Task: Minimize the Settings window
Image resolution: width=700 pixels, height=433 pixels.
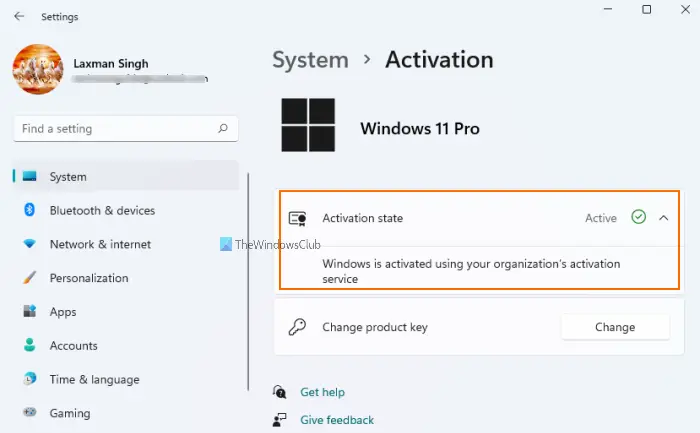Action: (608, 9)
